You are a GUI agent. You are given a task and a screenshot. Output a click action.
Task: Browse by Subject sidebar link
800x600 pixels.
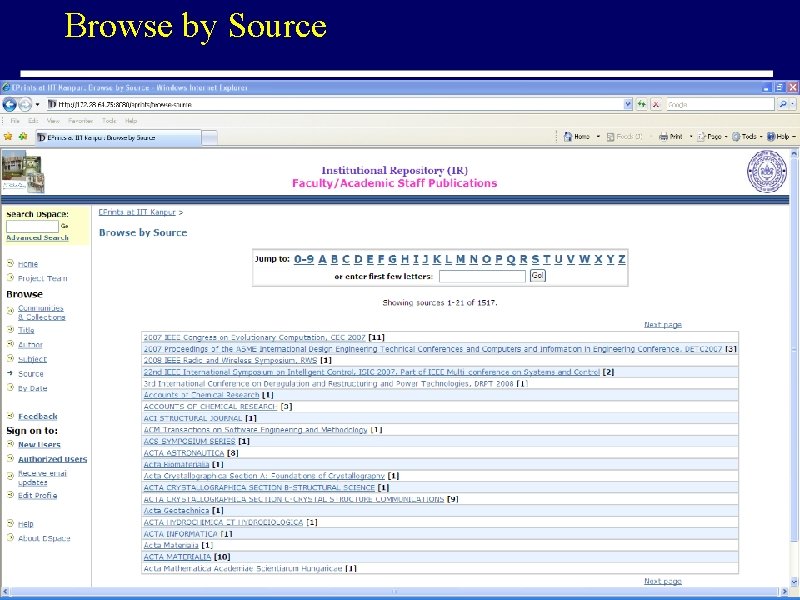pyautogui.click(x=32, y=359)
